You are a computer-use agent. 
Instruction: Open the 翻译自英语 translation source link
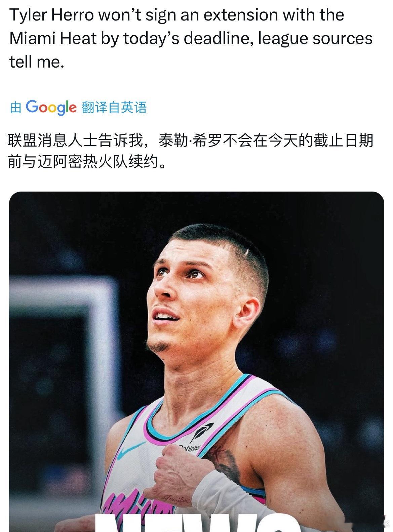coord(114,108)
